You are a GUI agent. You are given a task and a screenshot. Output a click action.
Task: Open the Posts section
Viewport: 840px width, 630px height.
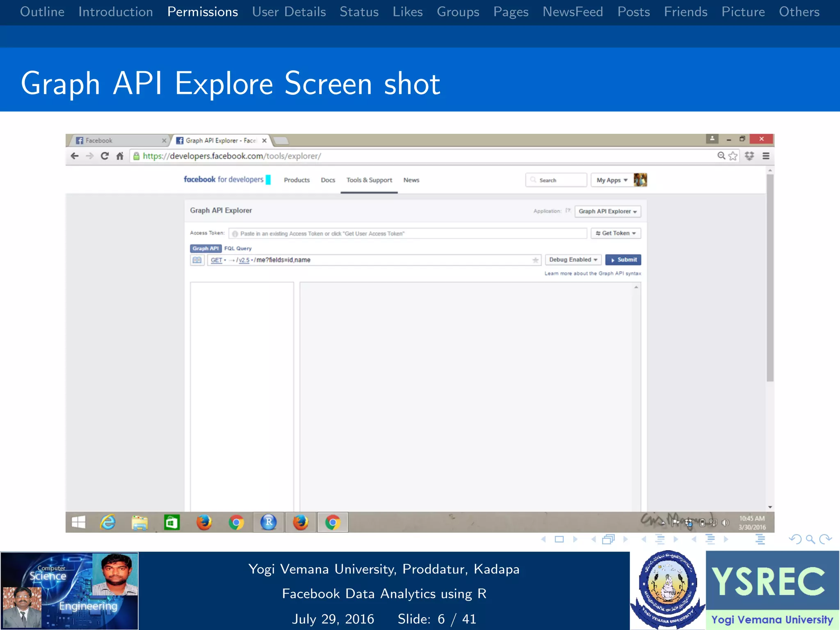[634, 12]
